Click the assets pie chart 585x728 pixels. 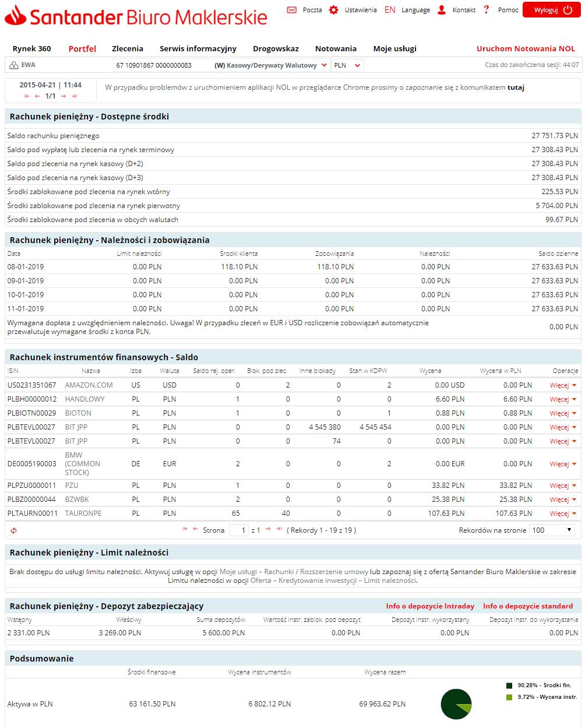coord(456,704)
